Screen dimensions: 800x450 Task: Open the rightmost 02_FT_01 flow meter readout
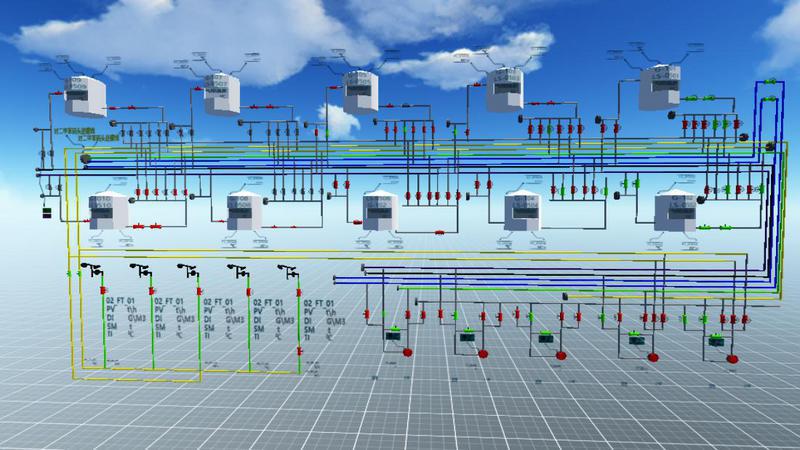point(320,315)
